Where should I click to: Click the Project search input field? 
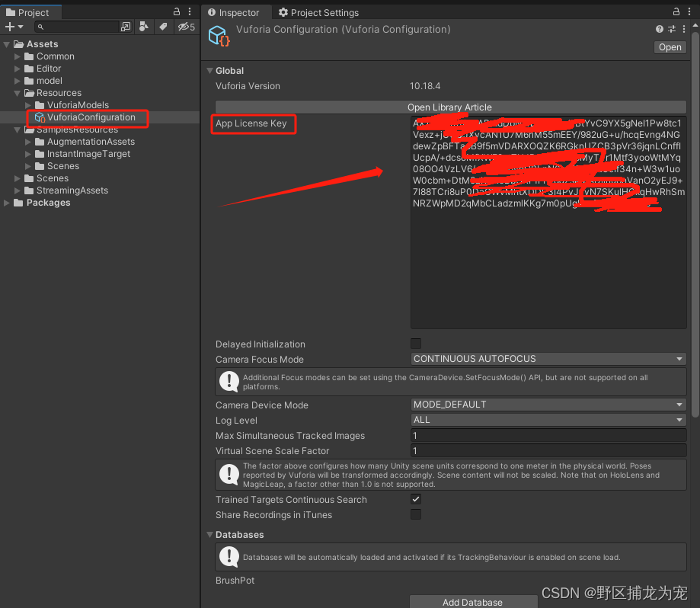point(76,27)
